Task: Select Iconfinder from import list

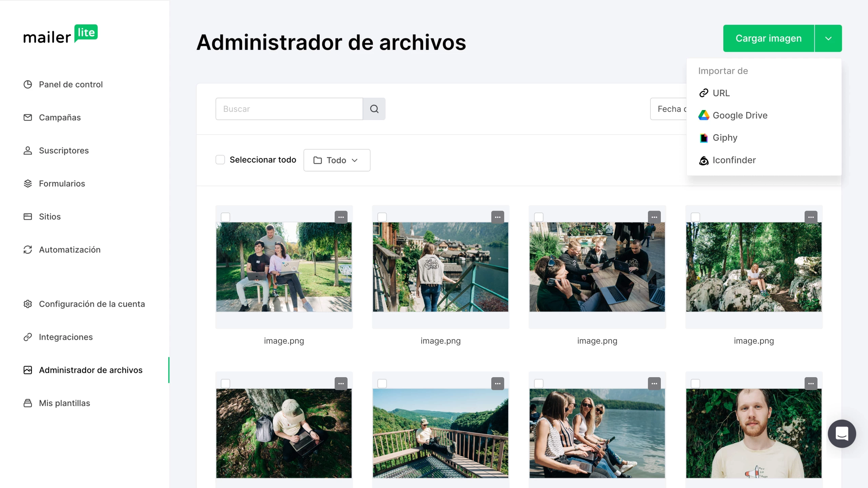Action: (x=734, y=160)
